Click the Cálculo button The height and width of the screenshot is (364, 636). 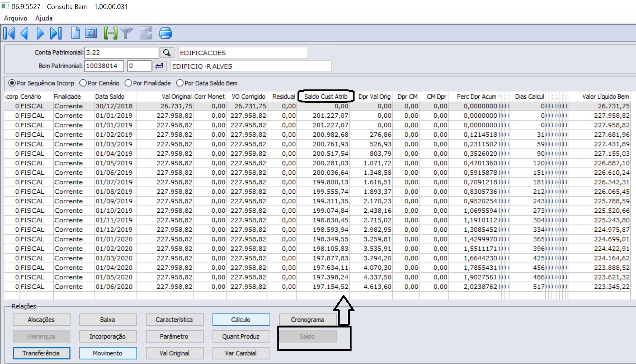coord(241,320)
